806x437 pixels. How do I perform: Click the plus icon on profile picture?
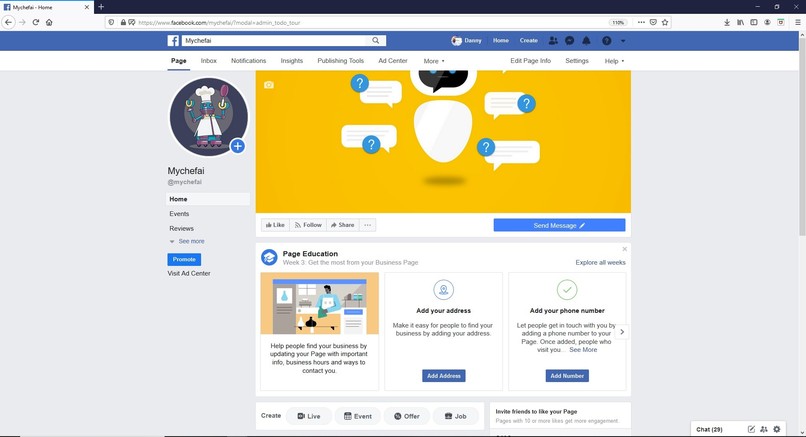click(x=237, y=146)
